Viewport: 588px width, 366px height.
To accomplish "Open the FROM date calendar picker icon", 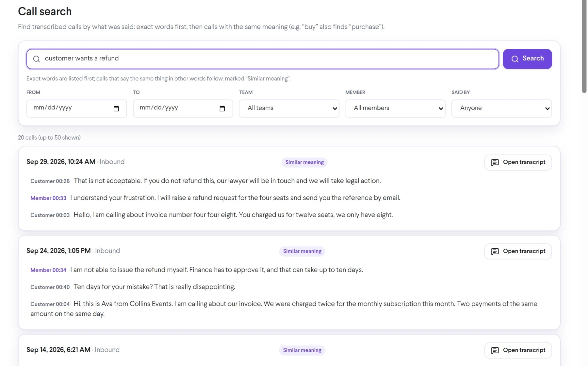I will tap(116, 108).
